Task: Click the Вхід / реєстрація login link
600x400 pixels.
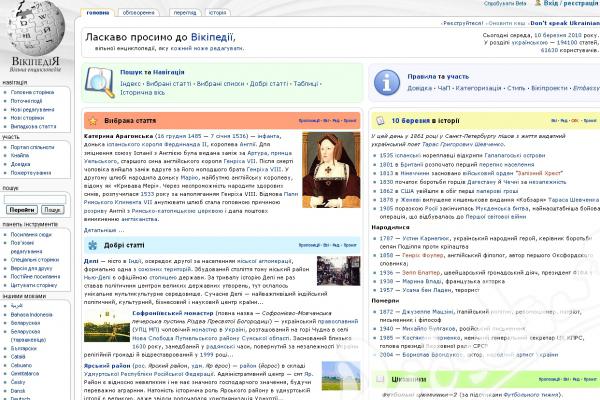Action: pos(571,3)
